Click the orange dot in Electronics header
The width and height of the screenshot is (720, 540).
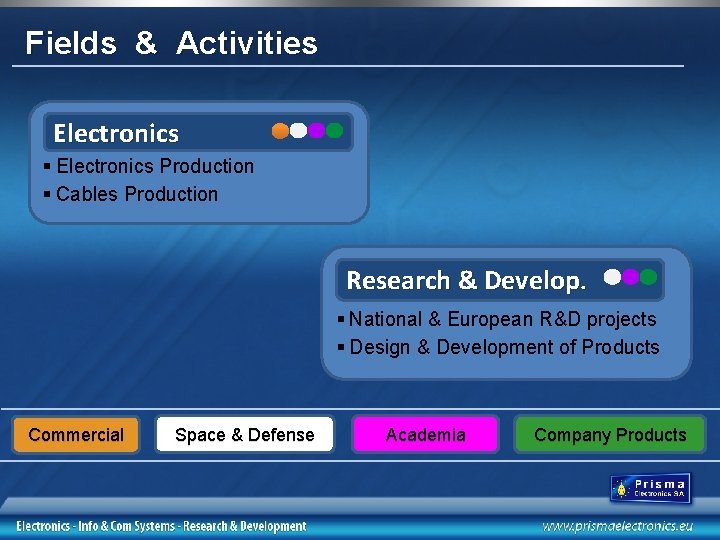click(x=280, y=131)
